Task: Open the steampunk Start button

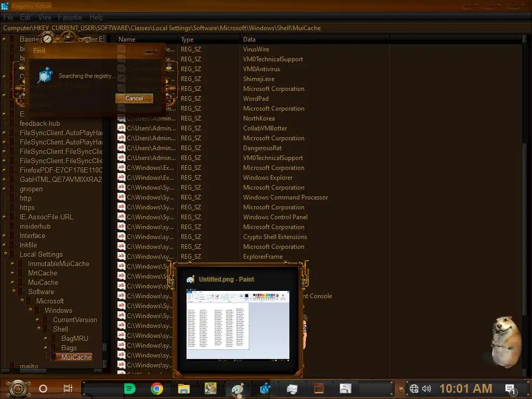Action: (x=18, y=389)
